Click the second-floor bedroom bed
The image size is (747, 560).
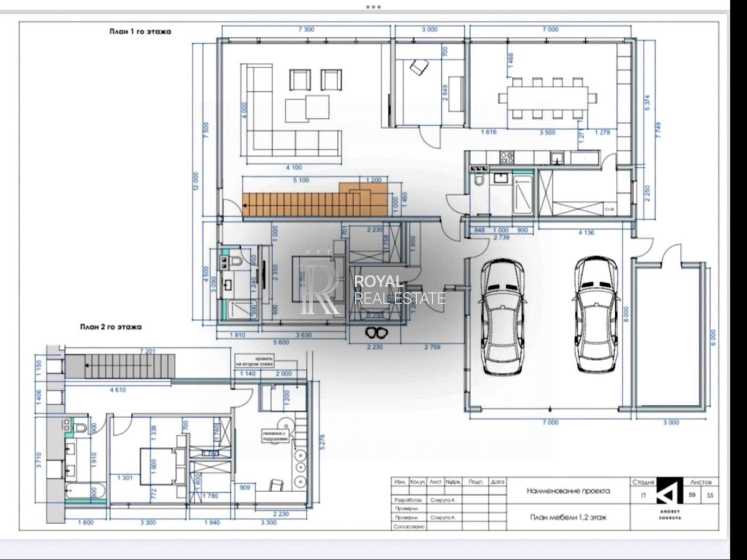click(x=158, y=465)
